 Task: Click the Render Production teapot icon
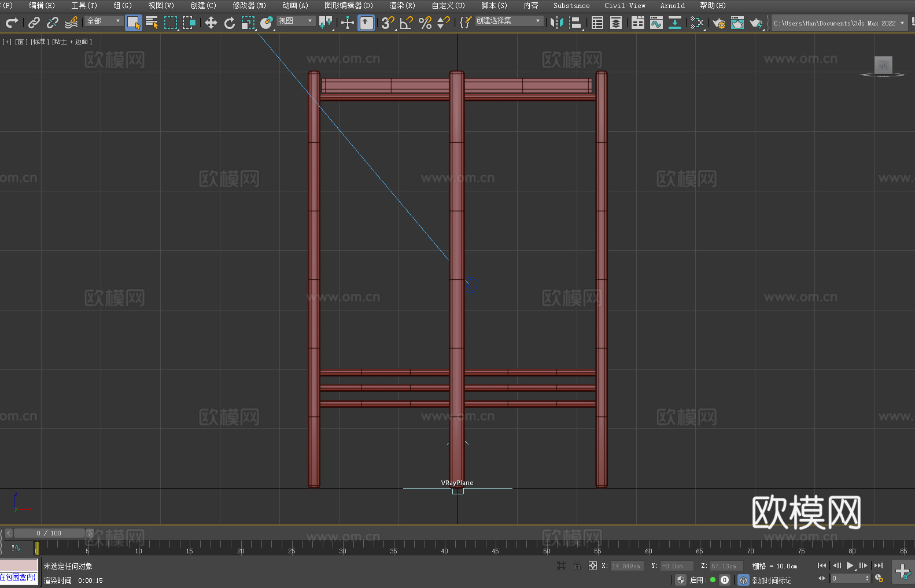tap(756, 23)
